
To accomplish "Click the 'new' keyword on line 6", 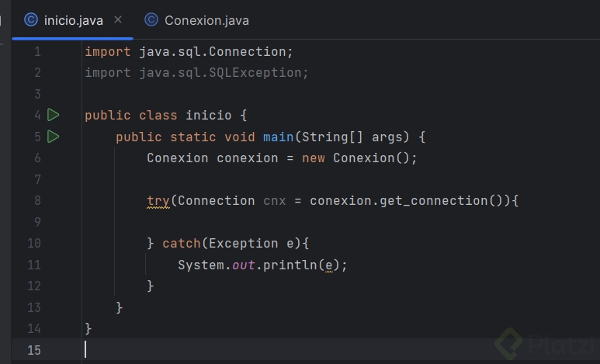I will pos(314,158).
